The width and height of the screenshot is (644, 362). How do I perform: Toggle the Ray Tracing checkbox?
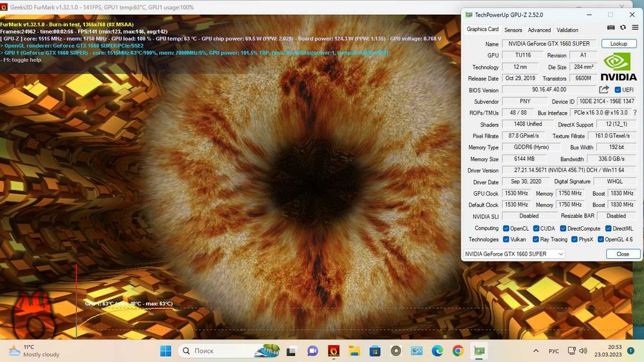(x=536, y=239)
